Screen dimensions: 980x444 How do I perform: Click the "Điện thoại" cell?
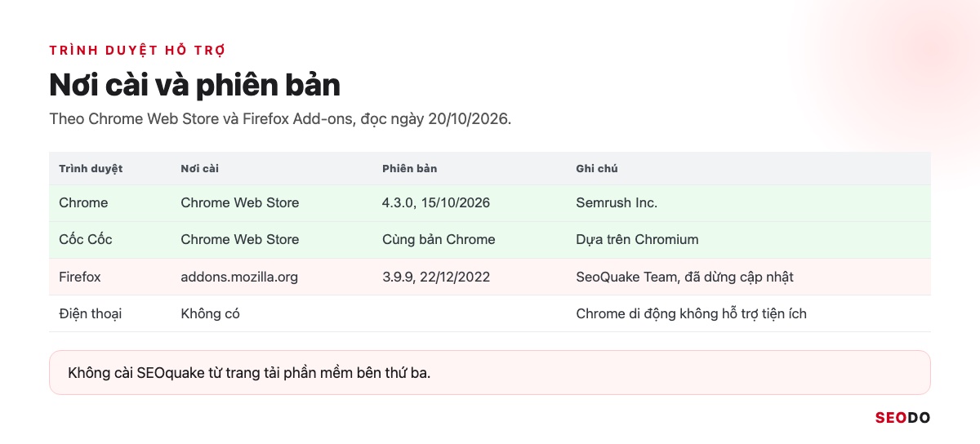point(90,313)
